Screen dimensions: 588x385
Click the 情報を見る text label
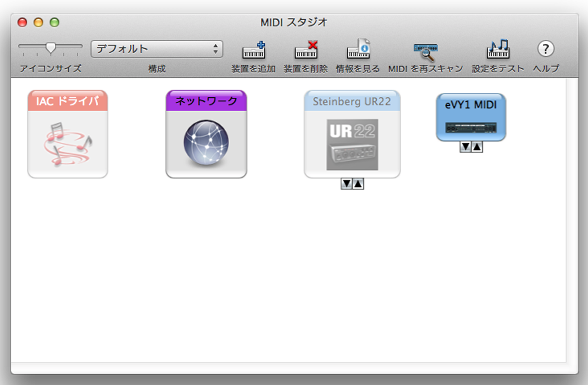(x=358, y=69)
